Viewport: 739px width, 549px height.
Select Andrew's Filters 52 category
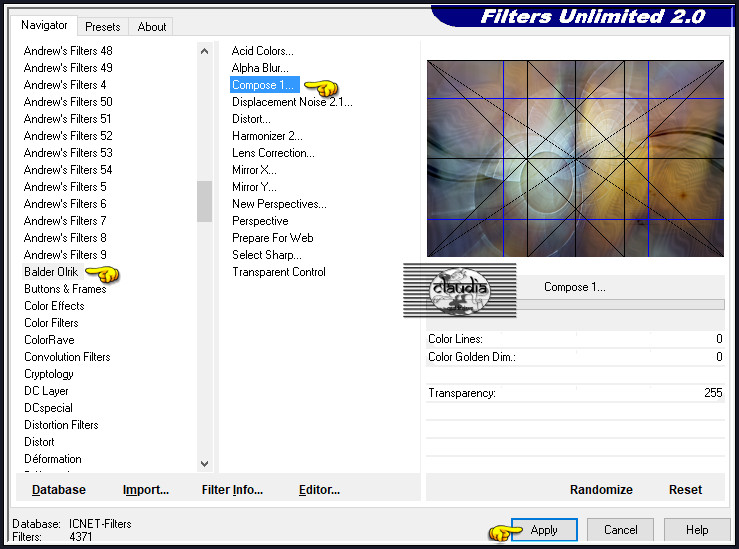point(68,136)
